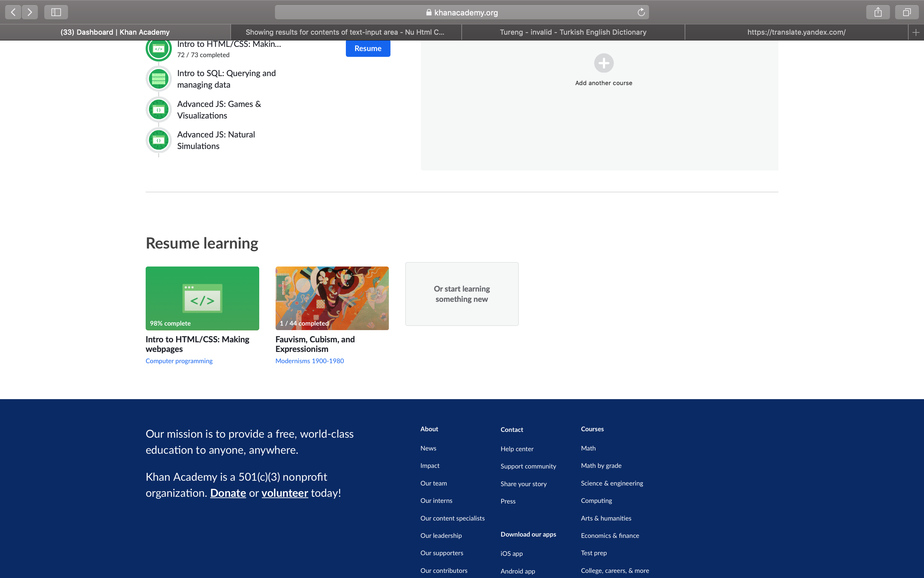
Task: Open the Computing courses link
Action: click(x=596, y=501)
